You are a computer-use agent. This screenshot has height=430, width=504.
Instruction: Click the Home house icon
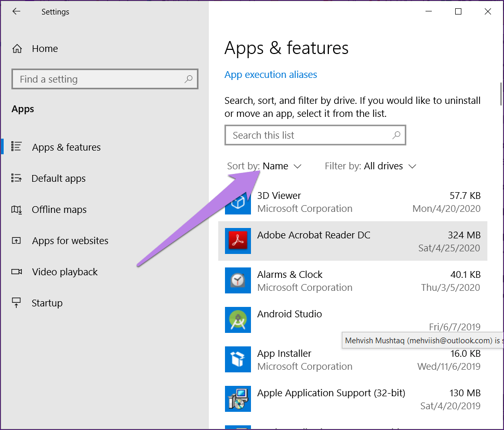click(17, 48)
